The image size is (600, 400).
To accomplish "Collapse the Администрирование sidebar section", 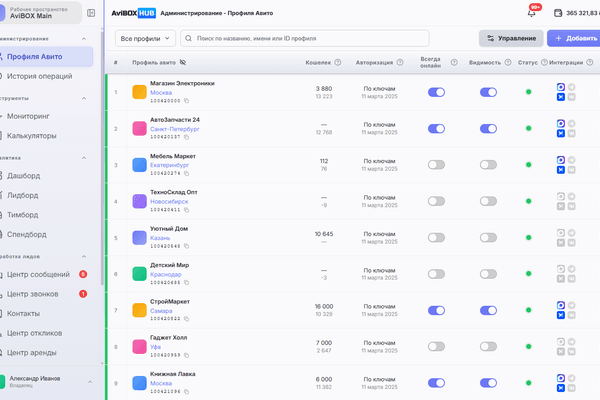I will (84, 39).
